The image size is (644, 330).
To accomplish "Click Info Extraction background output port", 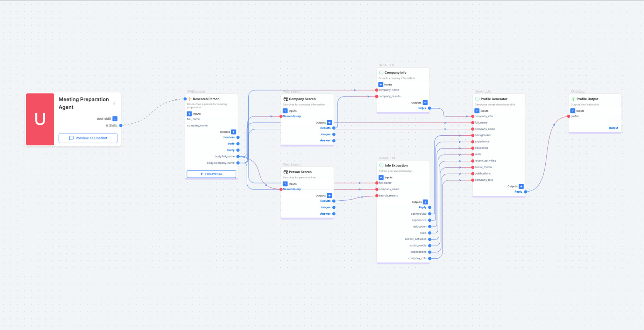I will (430, 214).
